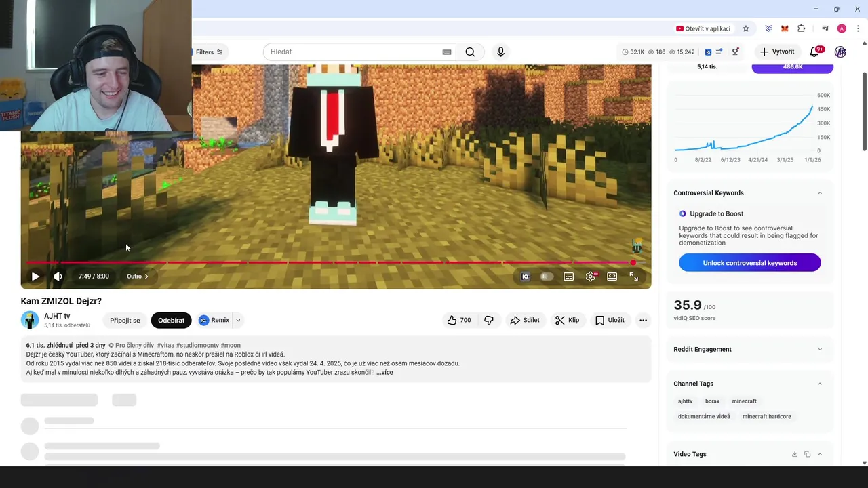This screenshot has width=868, height=488.
Task: Toggle subtitles in the video player
Action: [568, 277]
